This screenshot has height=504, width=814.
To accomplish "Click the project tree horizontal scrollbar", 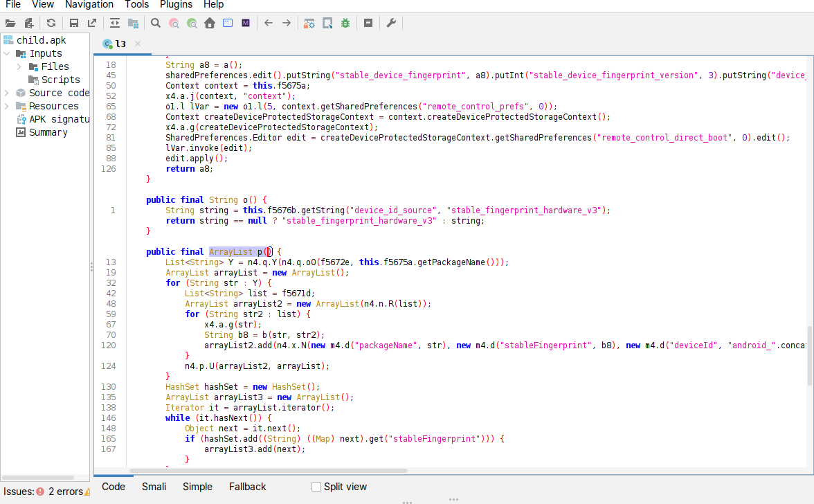I will coord(37,478).
